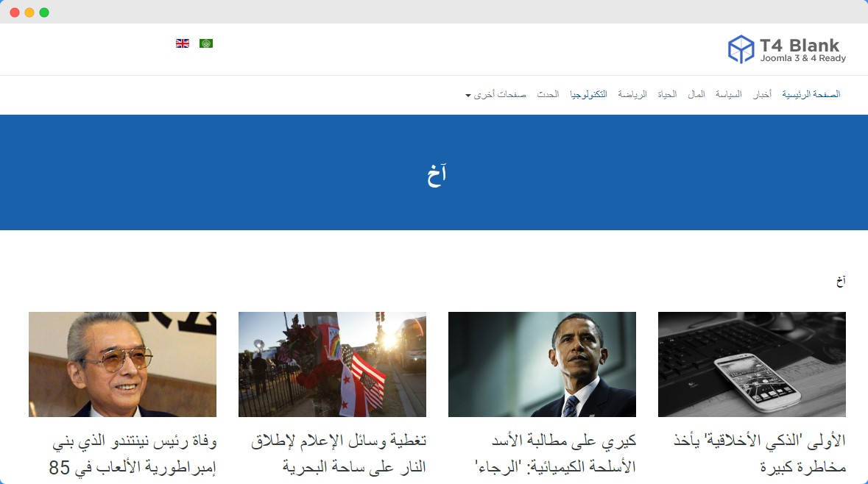Viewport: 868px width, 484px height.
Task: Navigate to the الحياة menu item
Action: (x=667, y=95)
